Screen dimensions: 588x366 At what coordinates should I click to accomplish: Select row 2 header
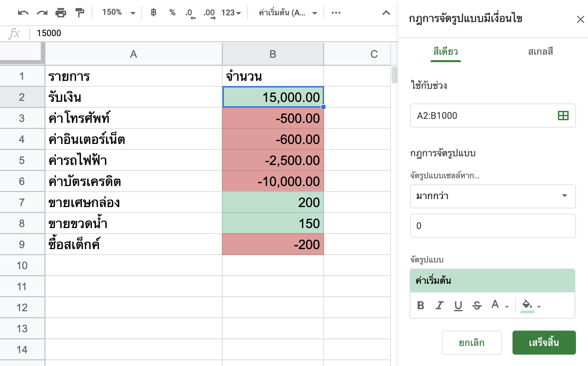pyautogui.click(x=22, y=97)
